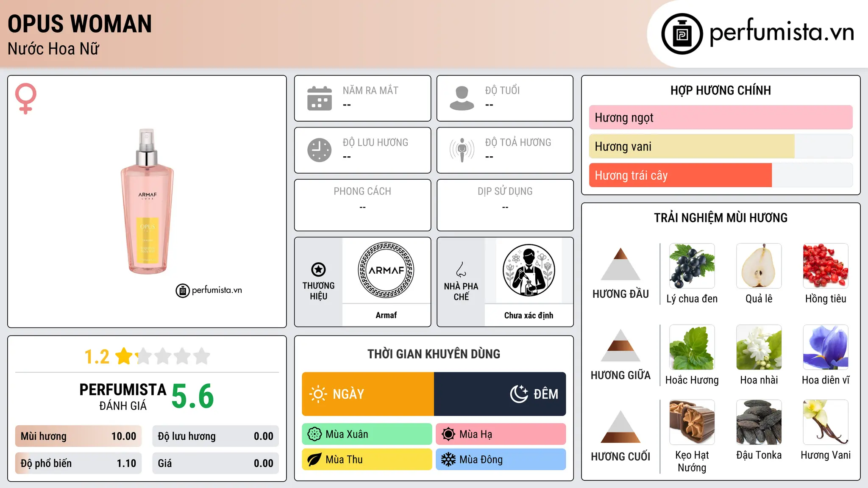Choose the Mùa Xuân season tag
This screenshot has height=488, width=868.
[367, 434]
